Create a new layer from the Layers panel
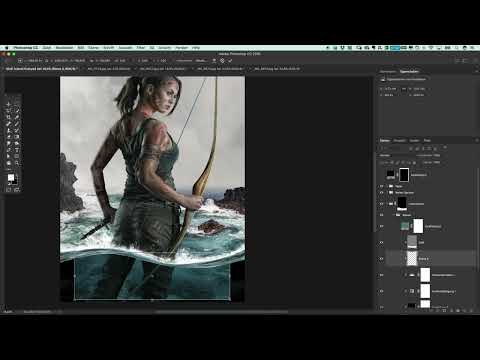Image resolution: width=480 pixels, height=360 pixels. click(x=464, y=311)
